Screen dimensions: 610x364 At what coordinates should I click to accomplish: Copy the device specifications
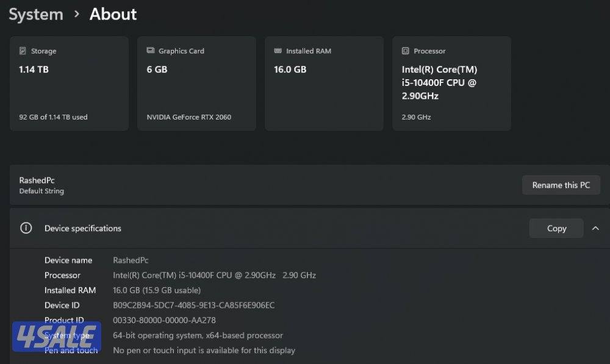[x=556, y=228]
